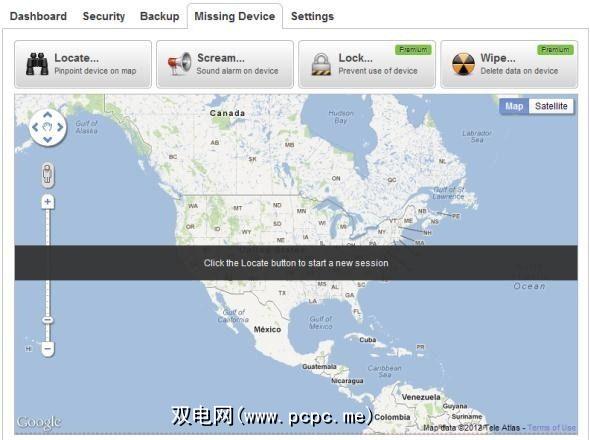Go to the Backup tab
The height and width of the screenshot is (440, 590).
pos(160,16)
